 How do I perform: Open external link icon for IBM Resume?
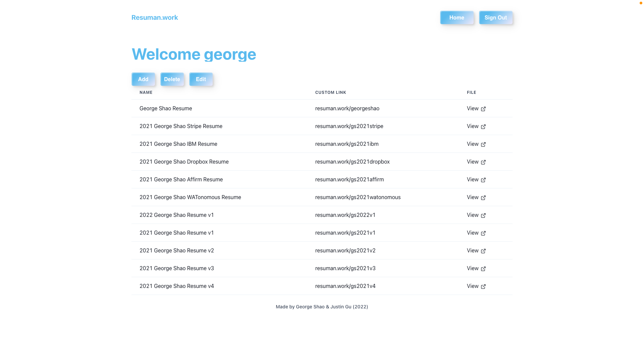(x=483, y=144)
